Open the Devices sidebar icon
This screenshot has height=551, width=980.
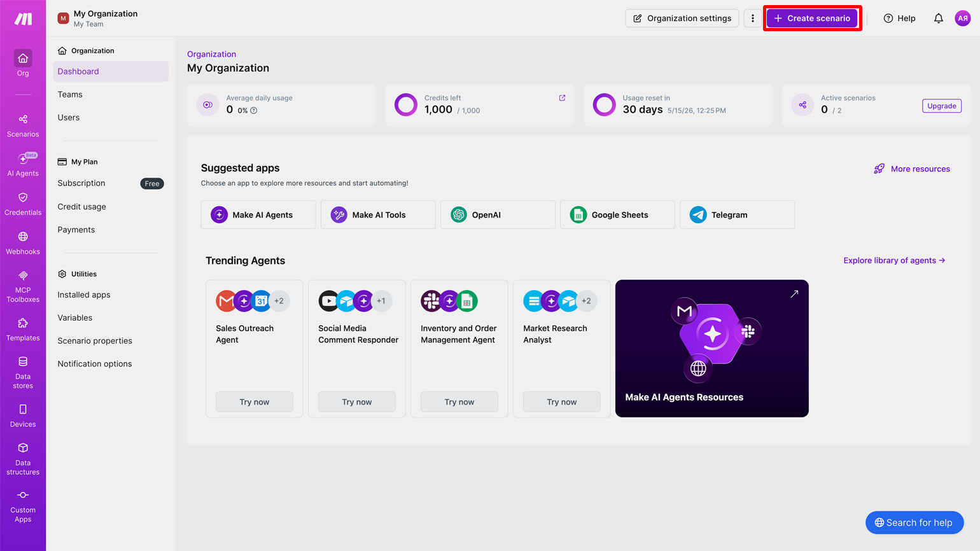pos(23,415)
